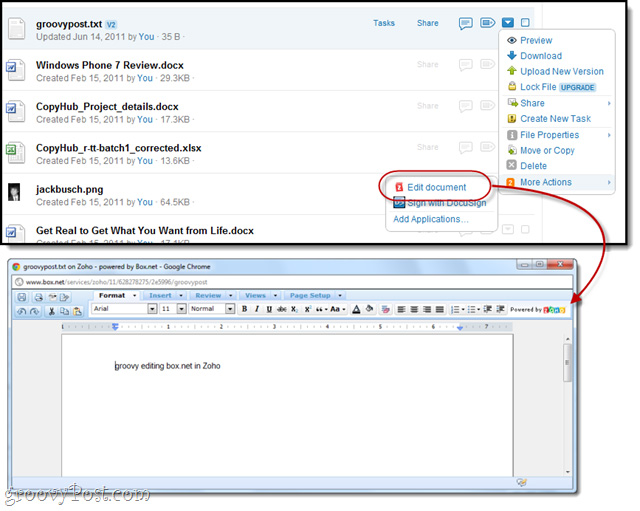Click the bulleted list icon

[473, 309]
